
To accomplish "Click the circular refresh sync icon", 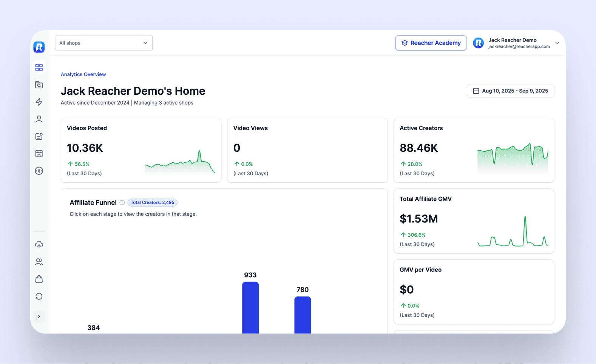I will pos(39,296).
